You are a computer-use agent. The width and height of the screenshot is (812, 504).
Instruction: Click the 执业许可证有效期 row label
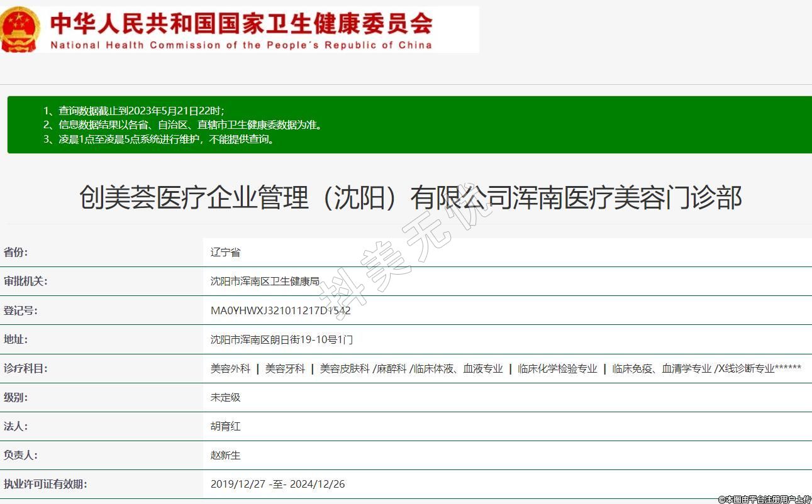click(x=45, y=485)
